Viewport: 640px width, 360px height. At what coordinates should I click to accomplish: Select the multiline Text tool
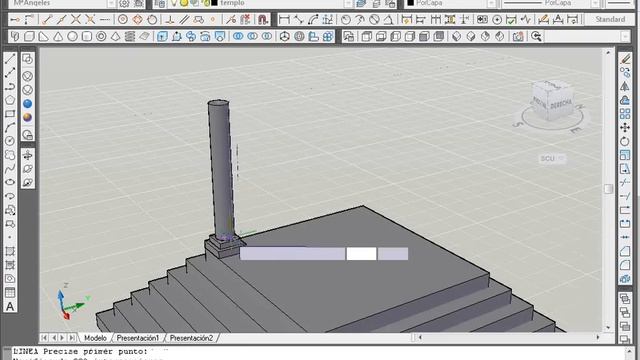[x=10, y=307]
